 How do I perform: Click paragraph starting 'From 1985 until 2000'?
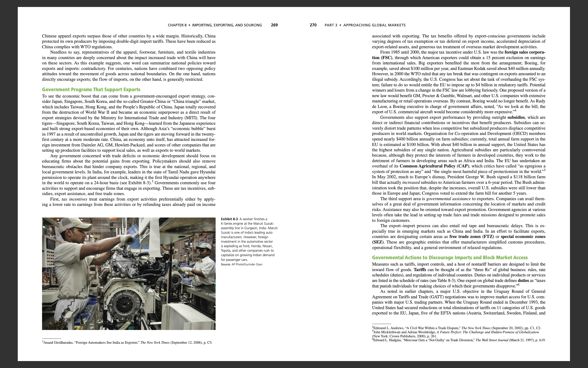(459, 82)
